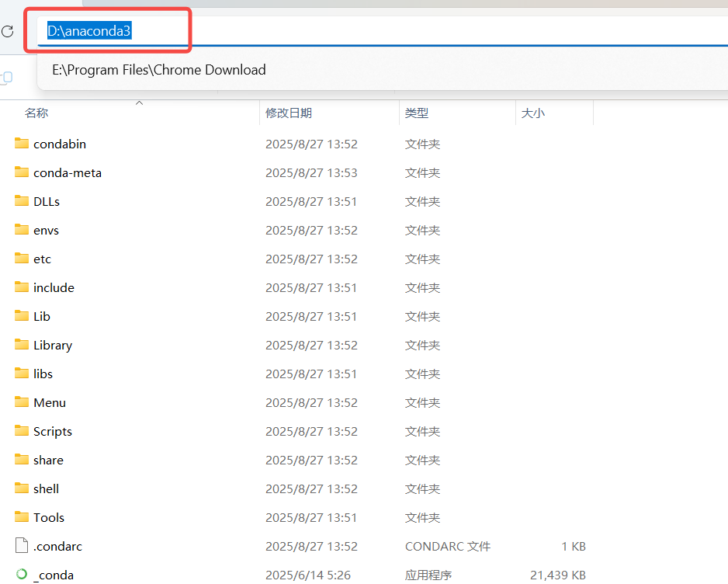The image size is (728, 584).
Task: Click the etc folder name
Action: coord(42,259)
